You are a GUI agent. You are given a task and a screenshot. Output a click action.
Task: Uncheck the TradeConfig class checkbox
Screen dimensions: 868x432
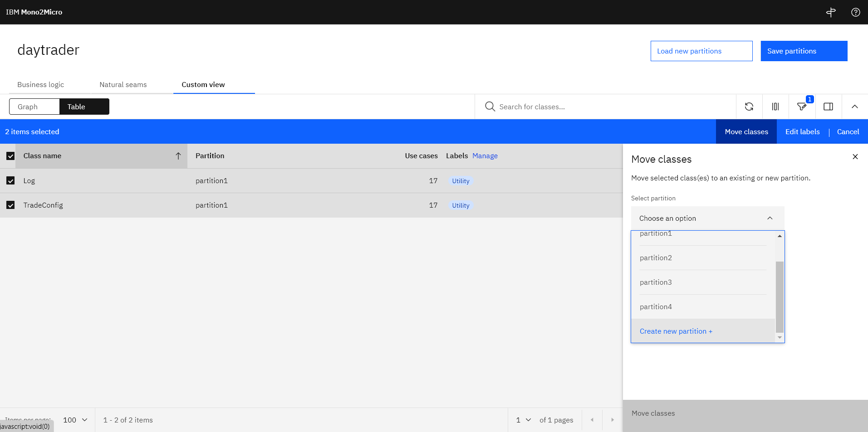point(10,205)
